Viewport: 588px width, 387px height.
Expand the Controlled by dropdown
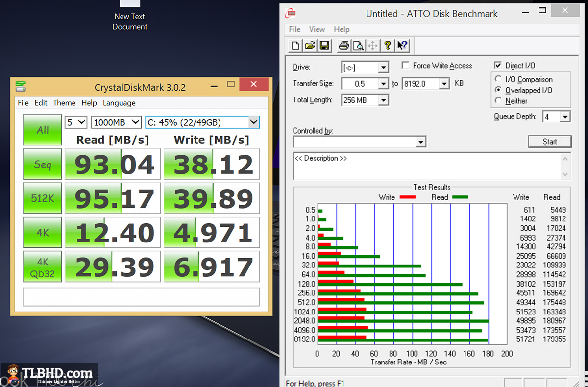pyautogui.click(x=420, y=142)
